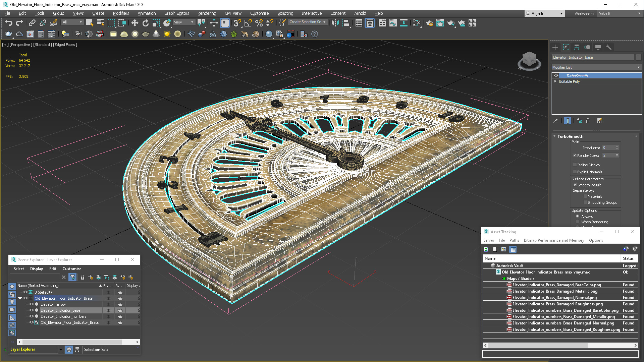Open the Rendering menu
The image size is (644, 362).
[x=207, y=13]
